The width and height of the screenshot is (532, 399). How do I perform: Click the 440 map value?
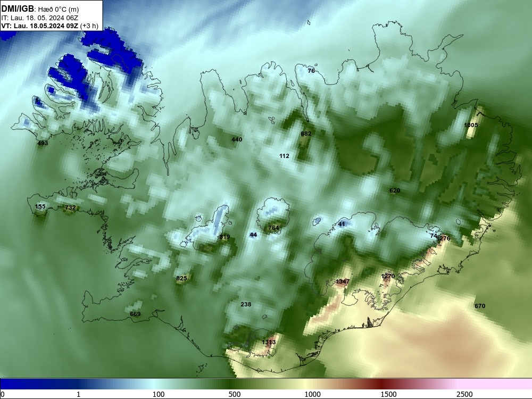point(237,139)
